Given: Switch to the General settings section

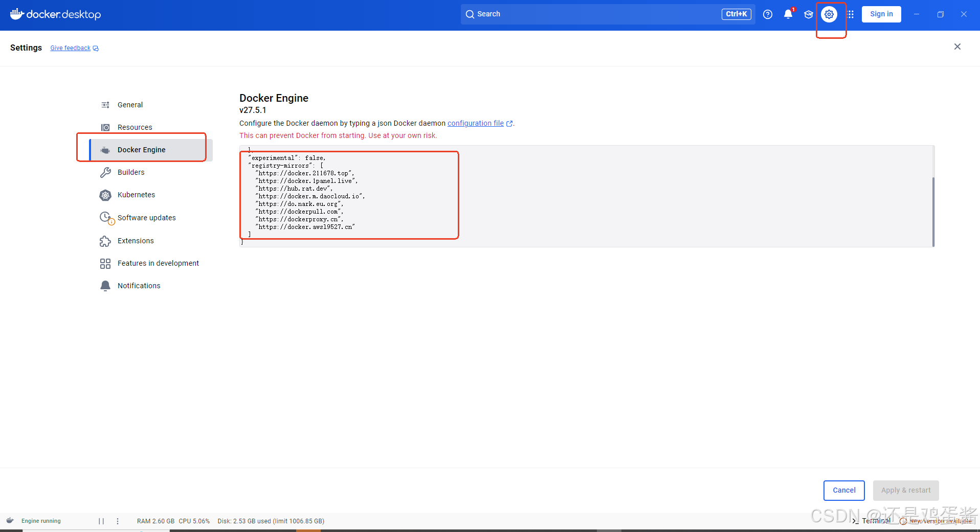Looking at the screenshot, I should pyautogui.click(x=130, y=104).
